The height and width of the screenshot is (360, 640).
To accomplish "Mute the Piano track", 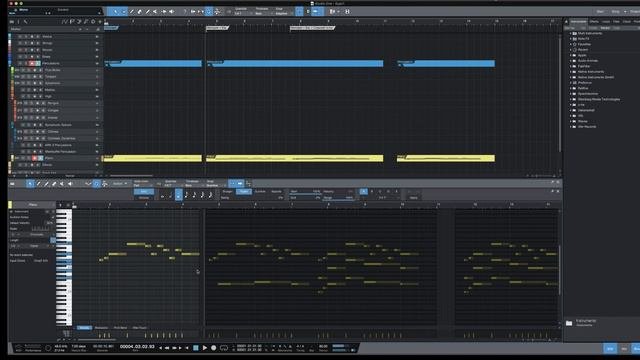I will click(x=23, y=158).
